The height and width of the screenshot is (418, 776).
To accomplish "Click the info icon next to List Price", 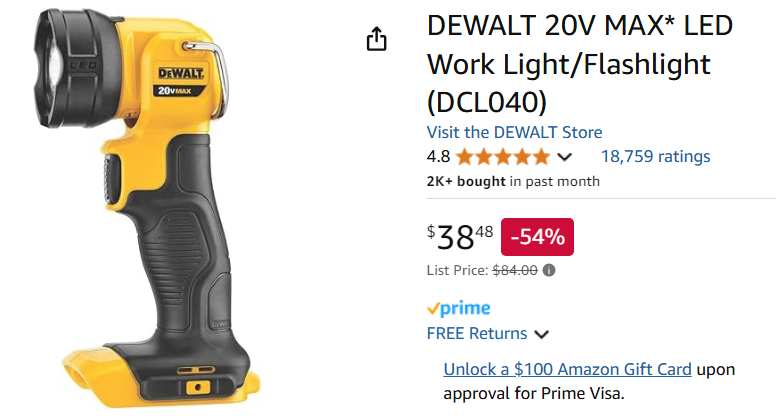I will click(549, 270).
